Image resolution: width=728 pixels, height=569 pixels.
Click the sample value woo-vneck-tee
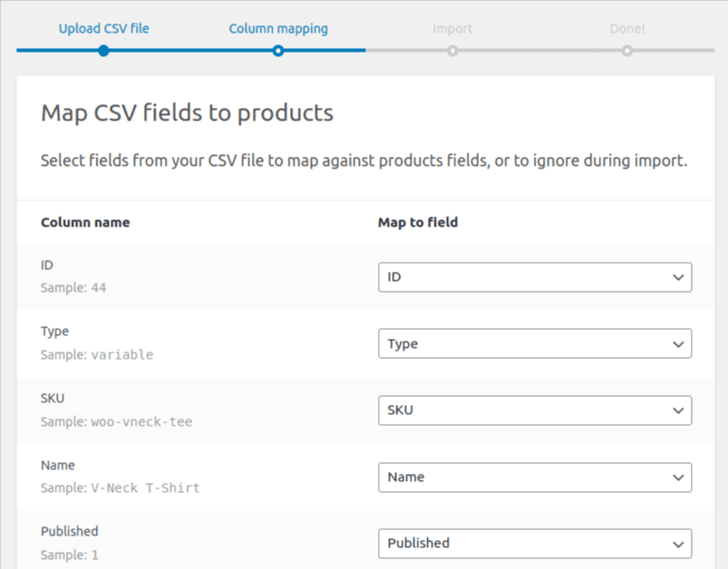141,421
